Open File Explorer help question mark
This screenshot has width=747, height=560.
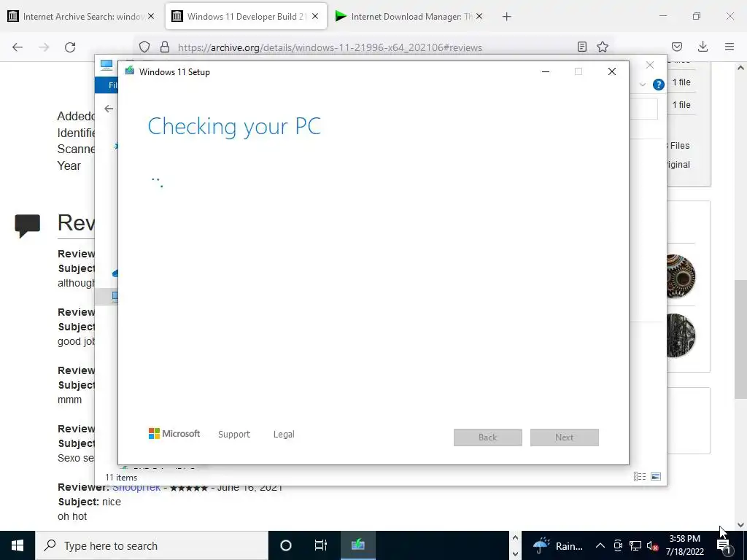click(x=659, y=85)
